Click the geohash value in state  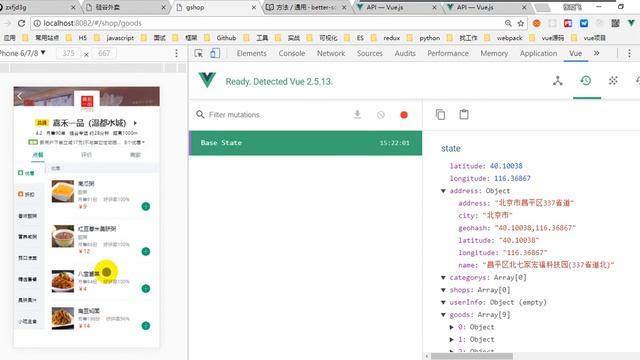pos(535,228)
